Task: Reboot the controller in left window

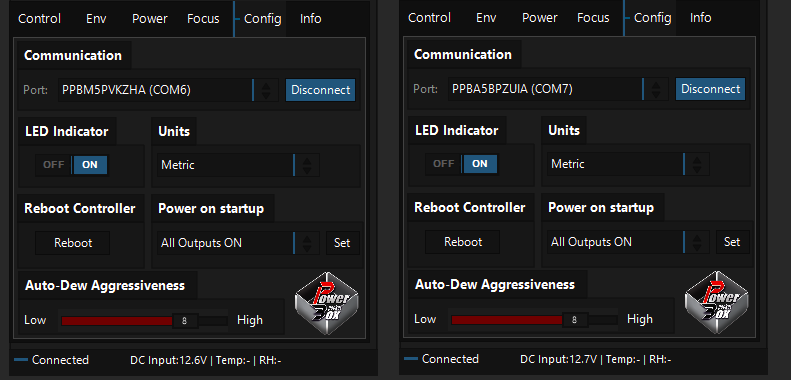Action: point(73,243)
